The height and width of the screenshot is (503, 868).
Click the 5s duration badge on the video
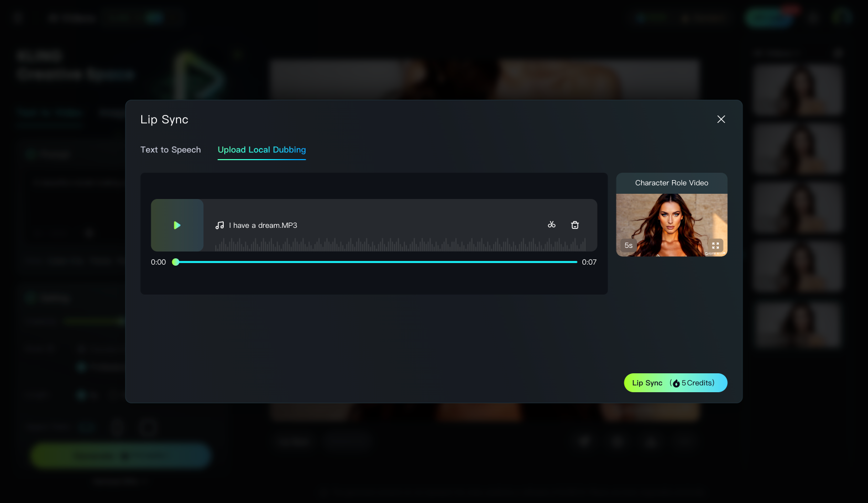click(628, 245)
